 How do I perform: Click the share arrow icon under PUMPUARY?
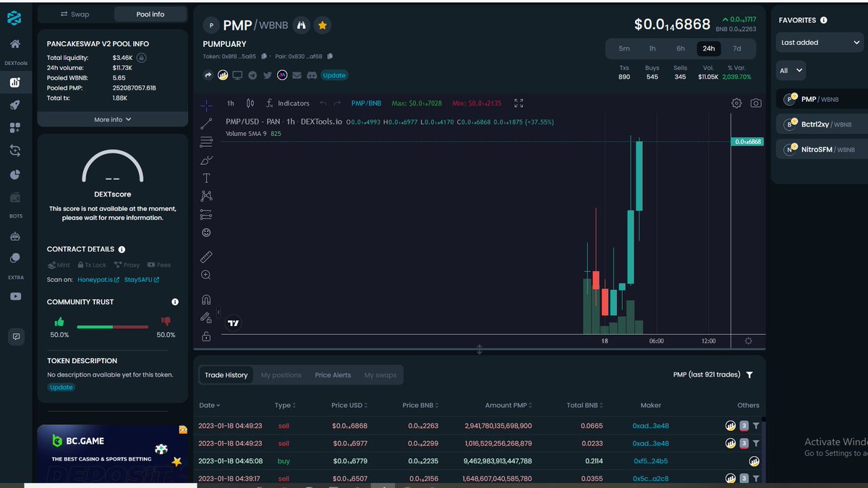point(208,75)
